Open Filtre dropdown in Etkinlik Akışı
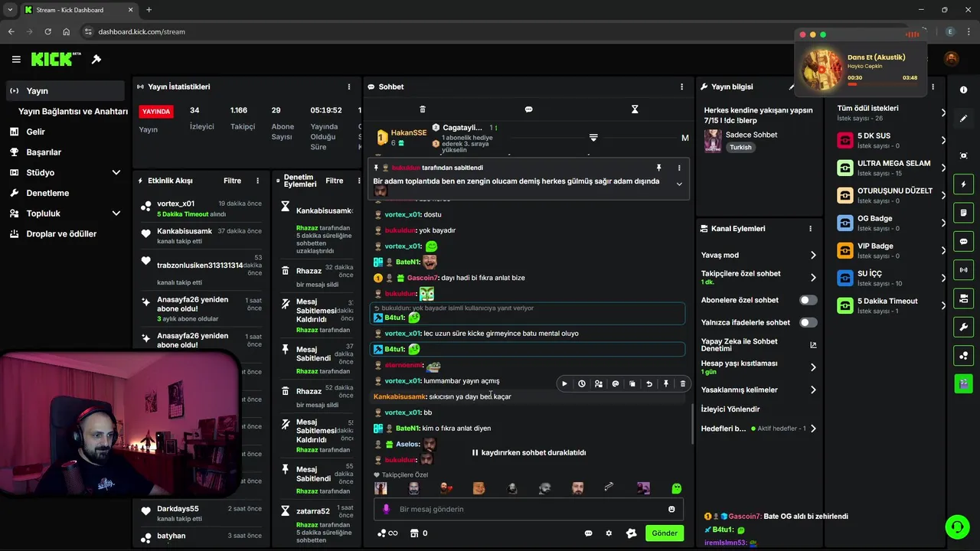The width and height of the screenshot is (980, 551). 232,181
